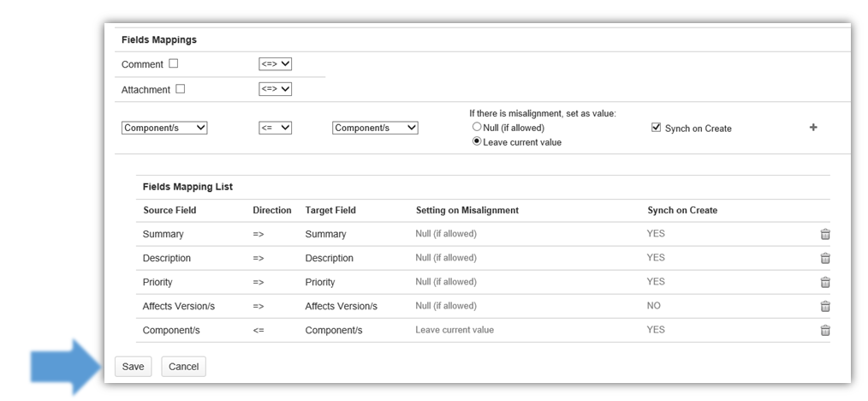
Task: Change the field mapping direction dropdown
Action: (x=275, y=128)
